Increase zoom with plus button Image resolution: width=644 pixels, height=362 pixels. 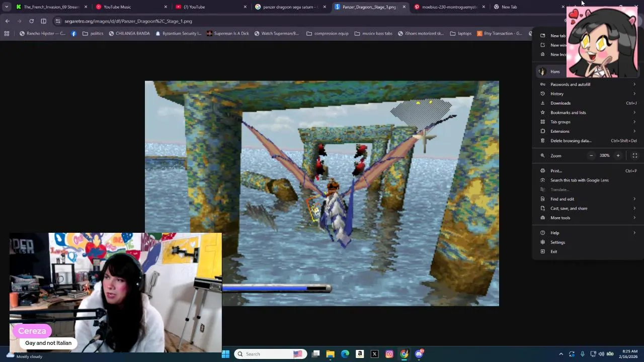[x=618, y=155]
